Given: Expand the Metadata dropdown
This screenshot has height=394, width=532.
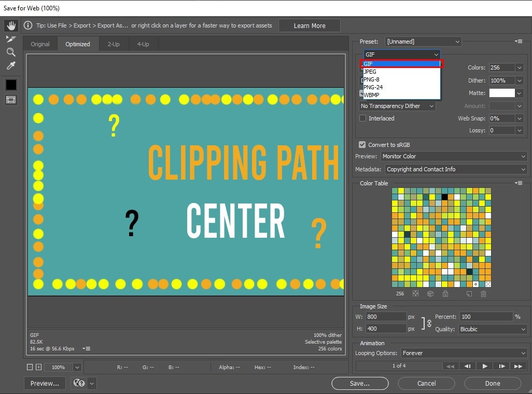Looking at the screenshot, I should click(x=456, y=169).
